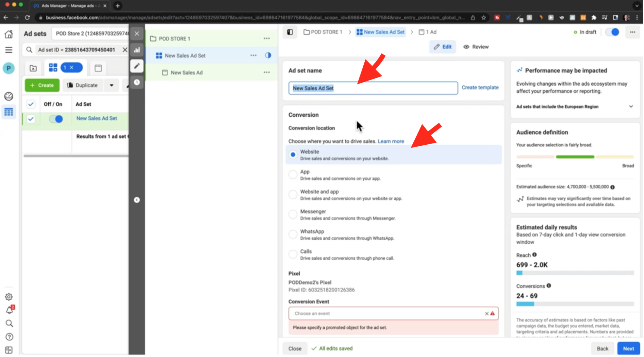Close the editing panel with the X
The width and height of the screenshot is (644, 357).
coord(137,34)
